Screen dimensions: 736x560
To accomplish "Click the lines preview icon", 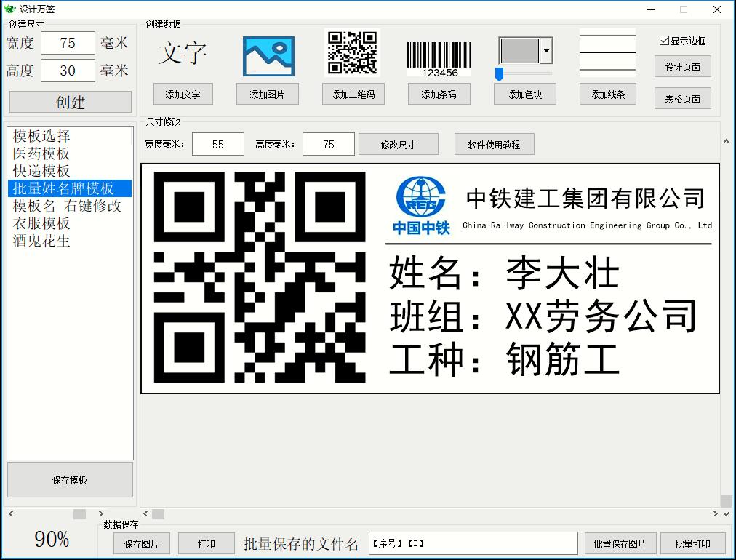I will tap(607, 53).
